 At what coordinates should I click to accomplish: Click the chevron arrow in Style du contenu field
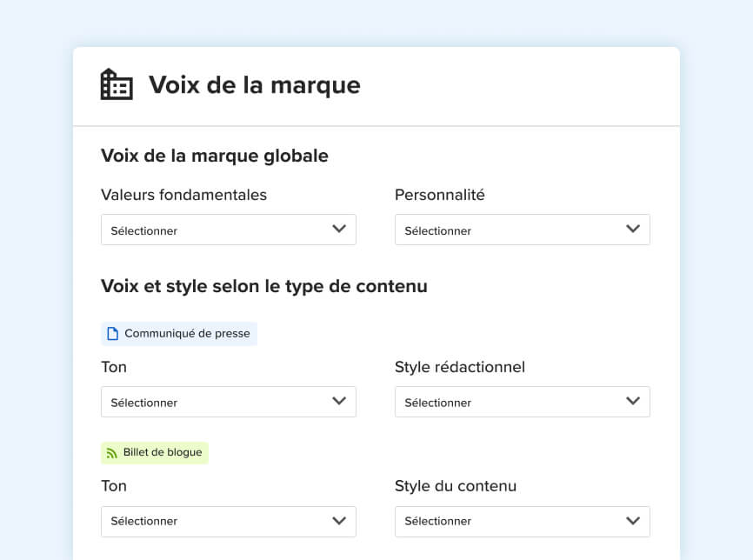click(x=633, y=520)
